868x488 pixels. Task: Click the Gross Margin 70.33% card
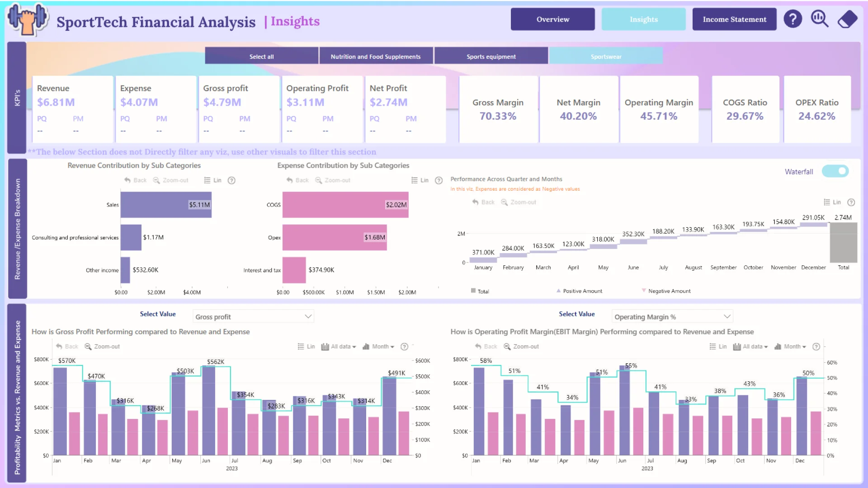(x=498, y=109)
